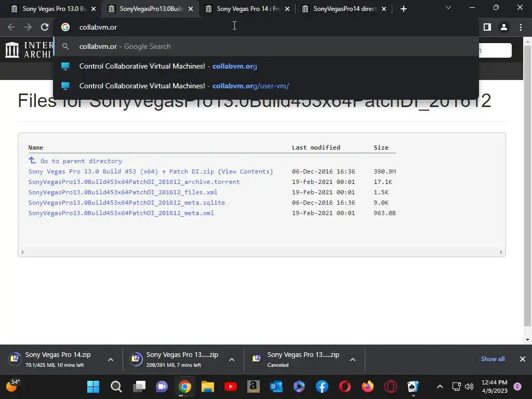Open the _files.xml file link
The width and height of the screenshot is (532, 399).
123,192
